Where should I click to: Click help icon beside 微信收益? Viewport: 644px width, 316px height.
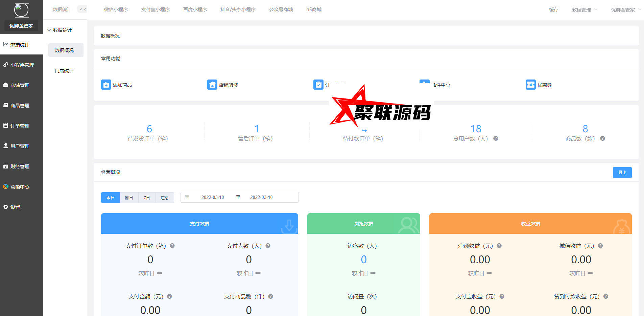click(600, 246)
